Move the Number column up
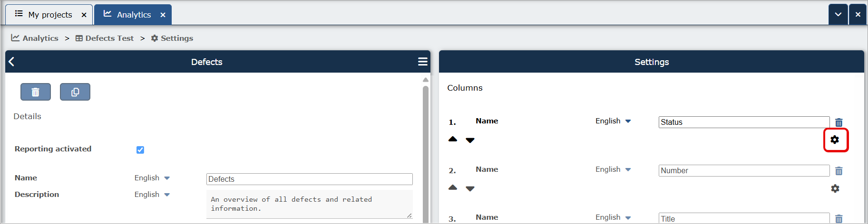 453,187
